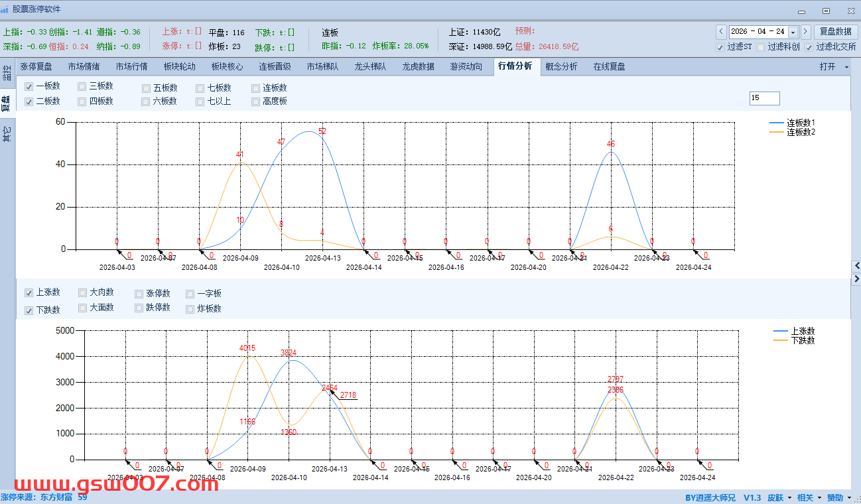Click the 打开 button on tab bar
861x504 pixels.
(x=827, y=67)
